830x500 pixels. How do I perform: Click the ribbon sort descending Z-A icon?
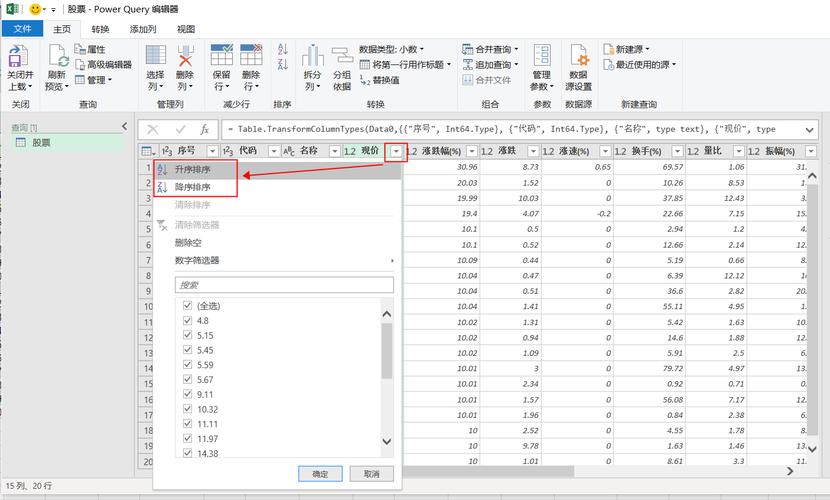pyautogui.click(x=283, y=64)
